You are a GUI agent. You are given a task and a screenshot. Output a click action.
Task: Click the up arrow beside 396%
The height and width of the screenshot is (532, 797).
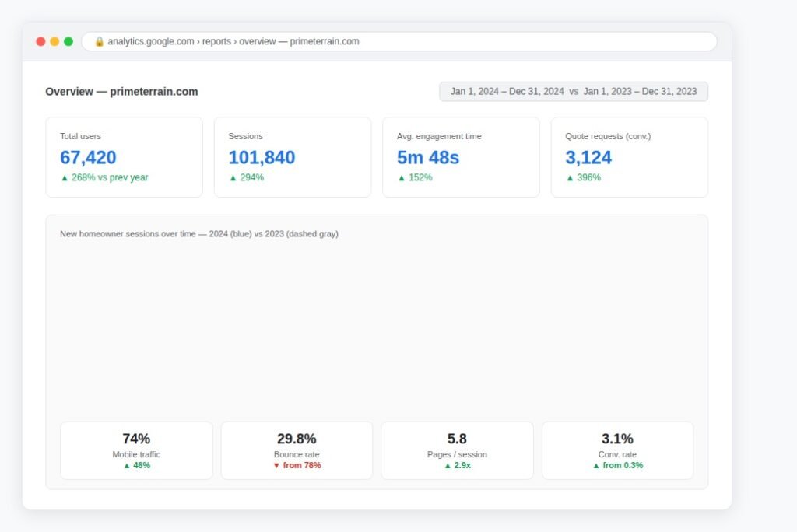tap(570, 178)
